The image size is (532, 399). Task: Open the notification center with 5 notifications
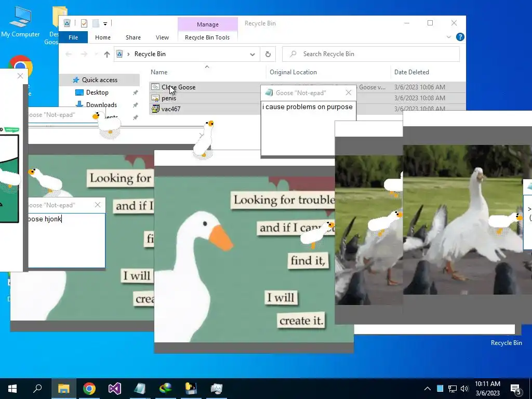(x=516, y=389)
